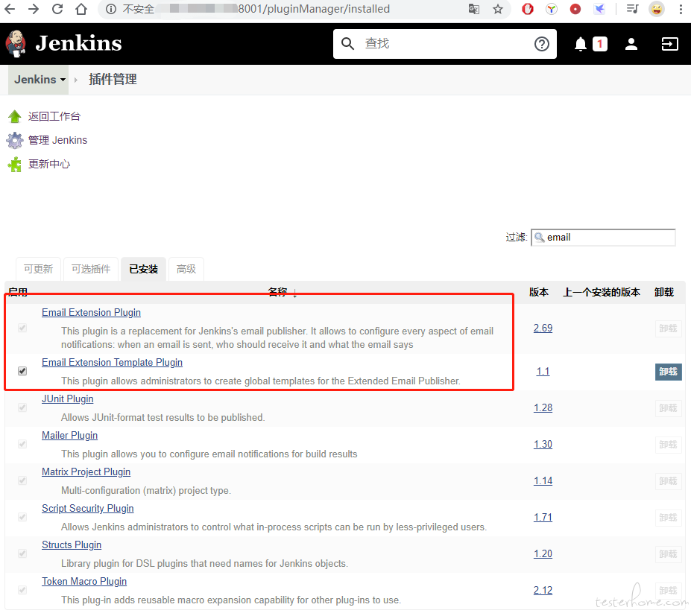This screenshot has width=691, height=616.
Task: Toggle Email Extension Plugin enabled checkbox
Action: (22, 328)
